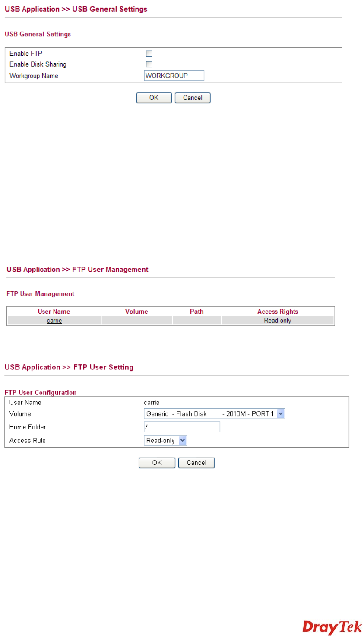Click the Access Rights column header
Image resolution: width=364 pixels, height=636 pixels.
click(x=278, y=312)
